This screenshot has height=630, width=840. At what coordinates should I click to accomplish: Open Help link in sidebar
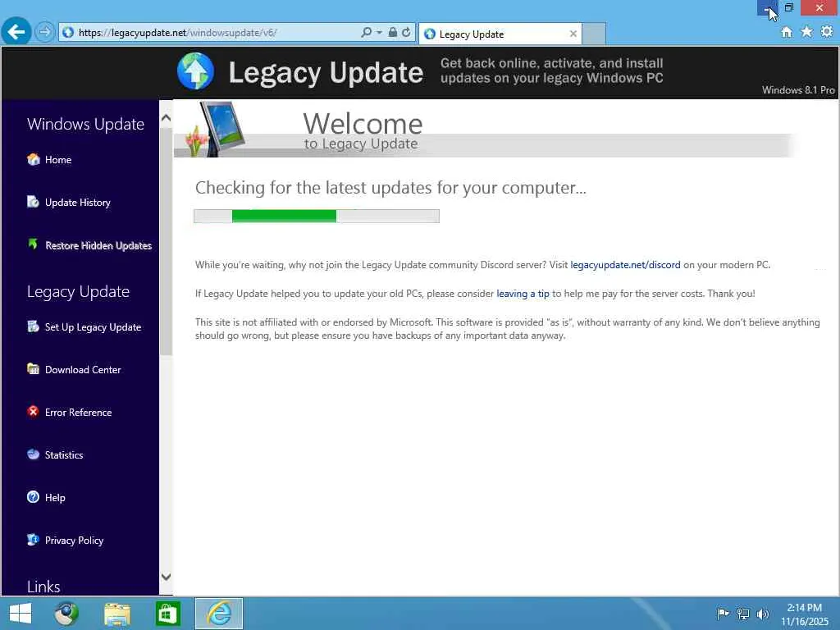pyautogui.click(x=55, y=498)
